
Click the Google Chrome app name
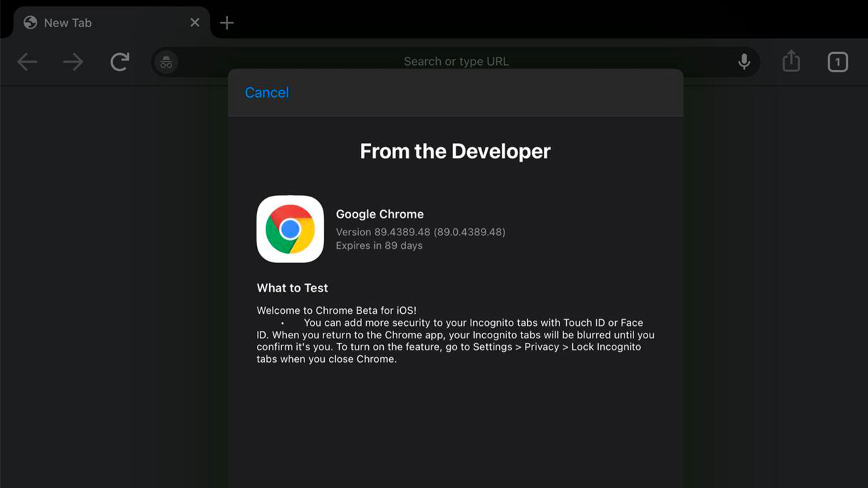coord(380,214)
